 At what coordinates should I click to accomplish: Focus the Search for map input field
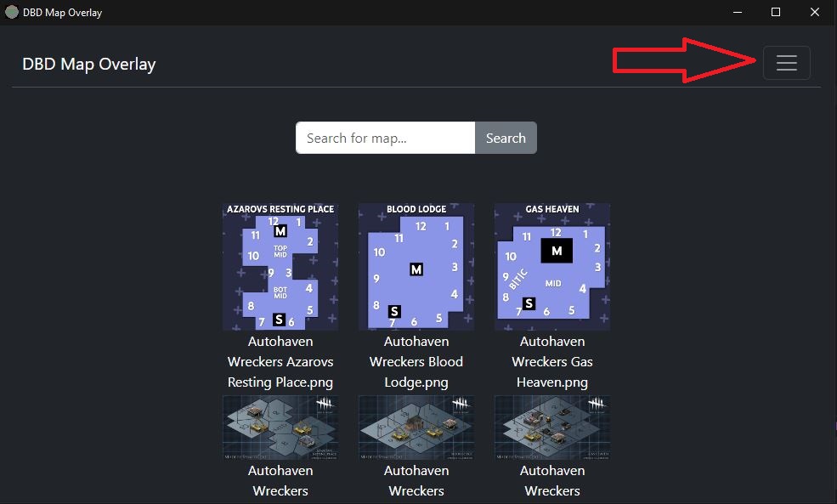[x=386, y=138]
